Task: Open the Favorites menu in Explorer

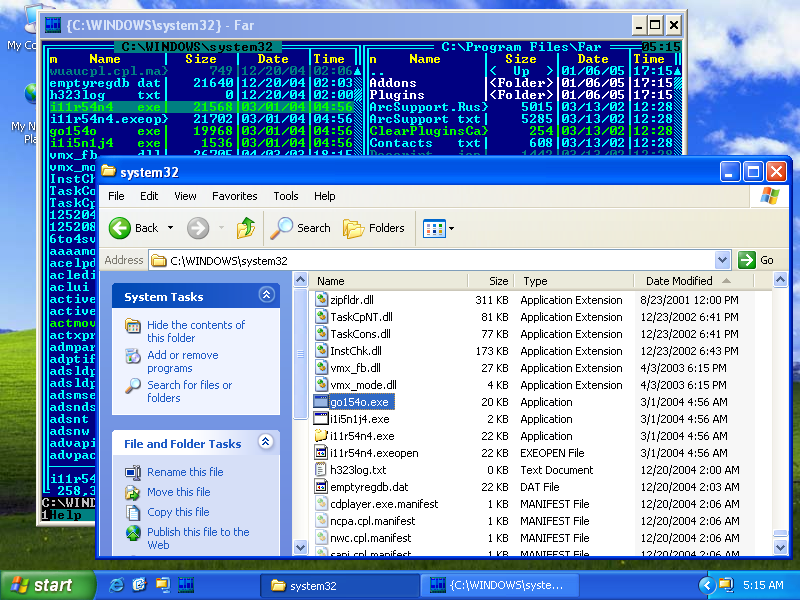Action: click(x=235, y=196)
